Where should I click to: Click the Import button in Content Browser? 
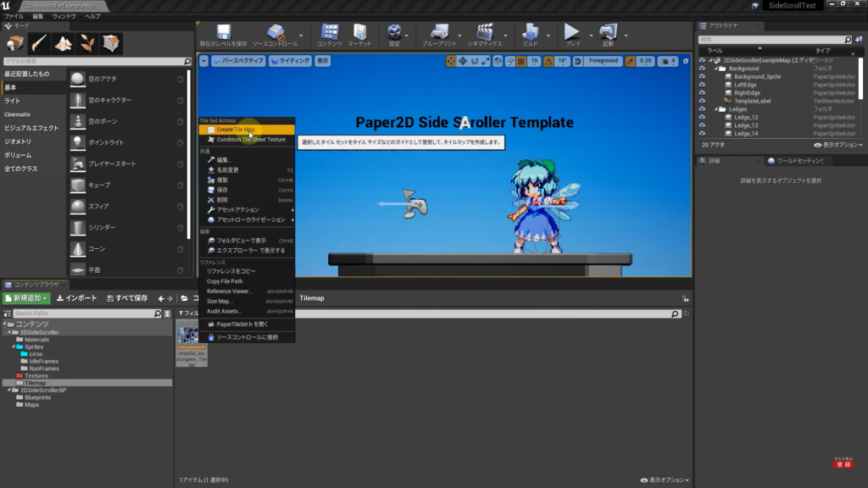pos(76,298)
